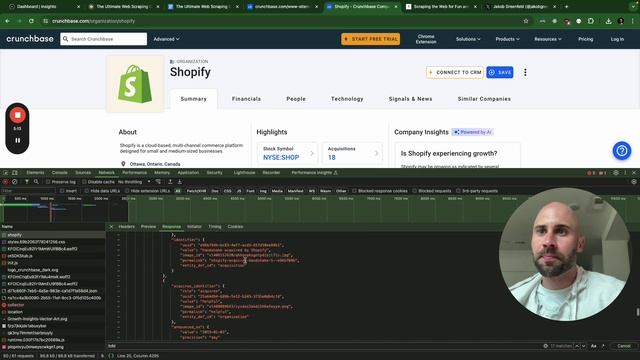Viewport: 640px width, 360px height.
Task: Open the No throttling dropdown
Action: coord(134,182)
